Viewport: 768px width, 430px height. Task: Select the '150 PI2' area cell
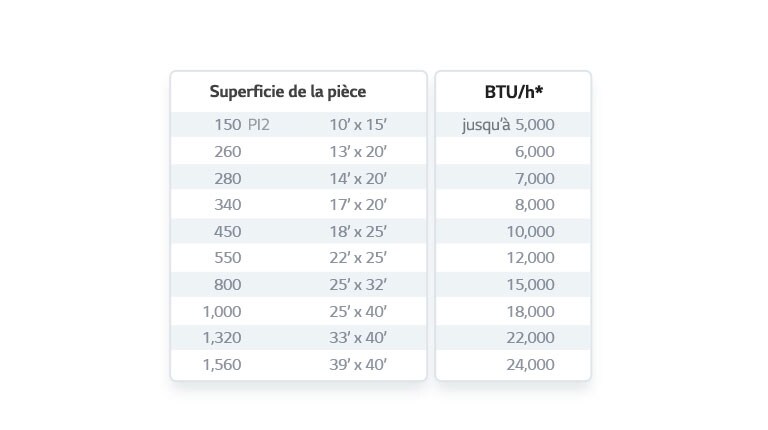pos(241,125)
